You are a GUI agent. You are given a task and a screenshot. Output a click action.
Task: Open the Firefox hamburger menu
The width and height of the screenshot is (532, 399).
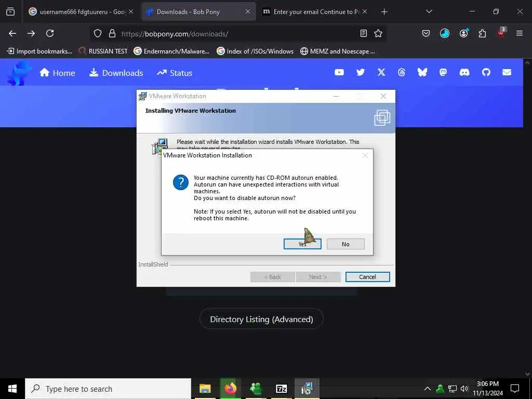click(x=520, y=33)
